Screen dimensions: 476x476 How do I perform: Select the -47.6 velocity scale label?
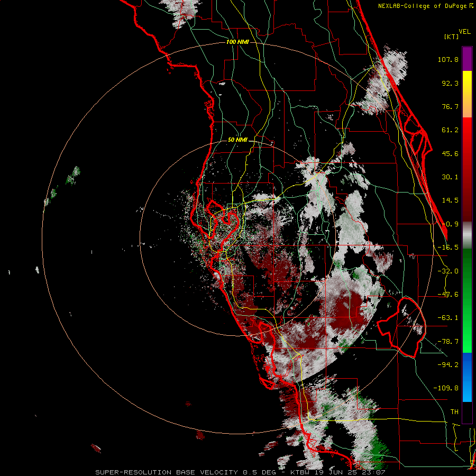click(x=448, y=295)
